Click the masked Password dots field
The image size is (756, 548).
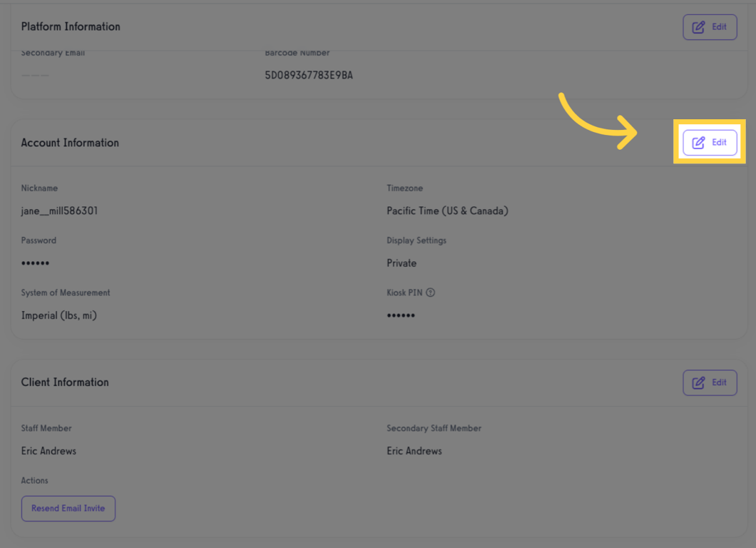pyautogui.click(x=35, y=263)
